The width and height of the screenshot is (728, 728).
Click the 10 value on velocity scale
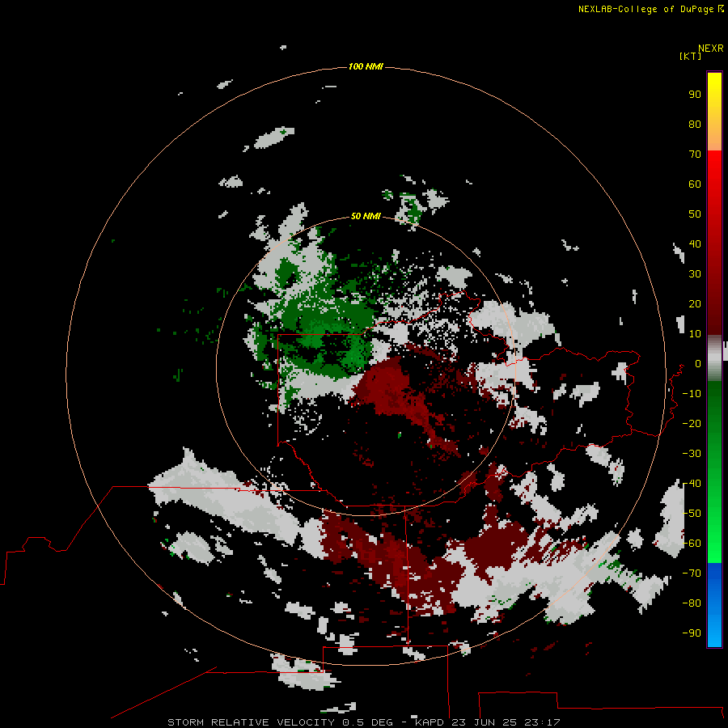pyautogui.click(x=695, y=334)
